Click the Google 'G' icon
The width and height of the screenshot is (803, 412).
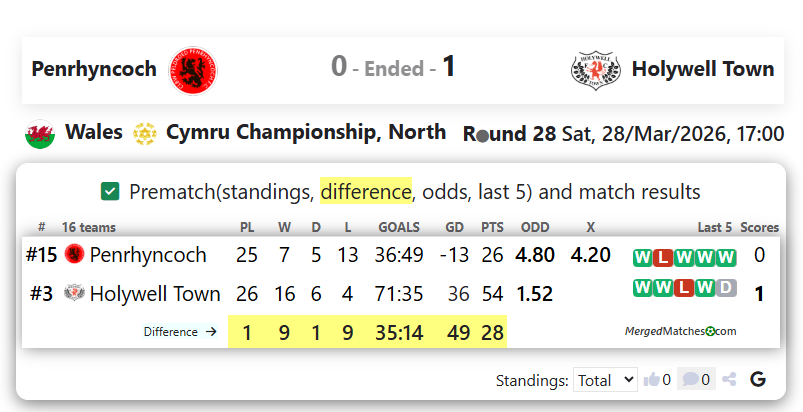point(758,380)
